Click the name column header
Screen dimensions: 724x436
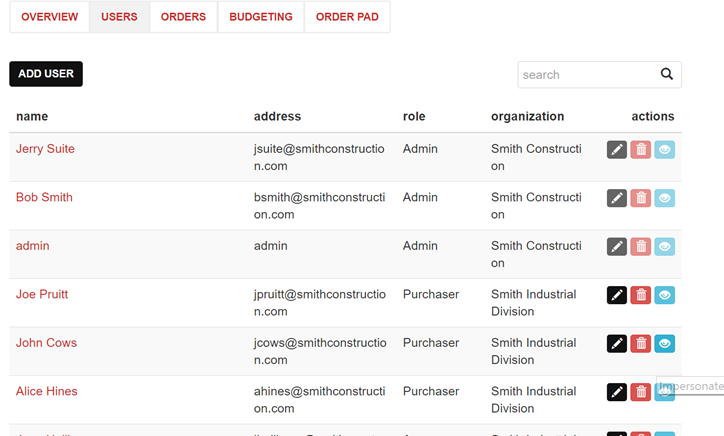pos(32,116)
